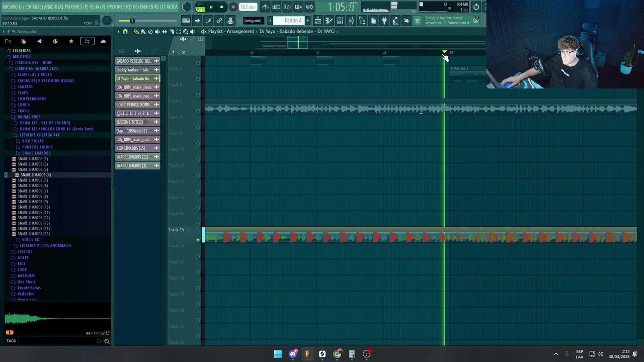The image size is (644, 362).
Task: Click the transport Stop button
Action: [221, 7]
